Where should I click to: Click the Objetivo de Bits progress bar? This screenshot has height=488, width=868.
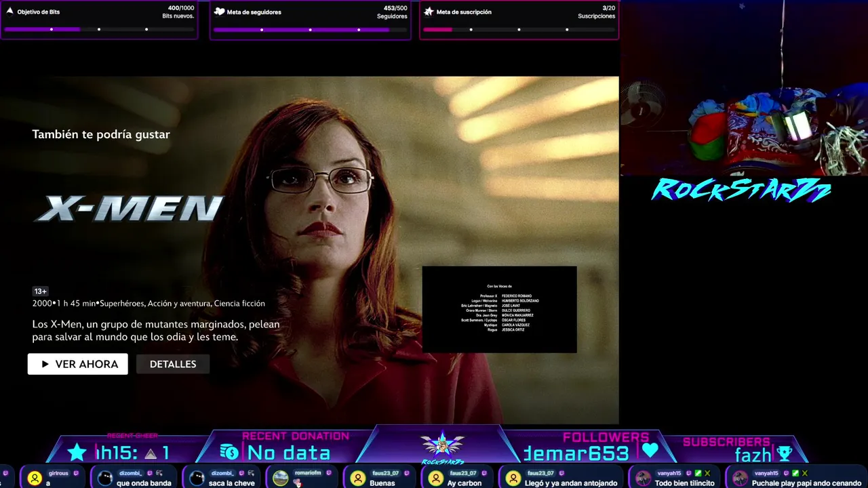pyautogui.click(x=99, y=30)
